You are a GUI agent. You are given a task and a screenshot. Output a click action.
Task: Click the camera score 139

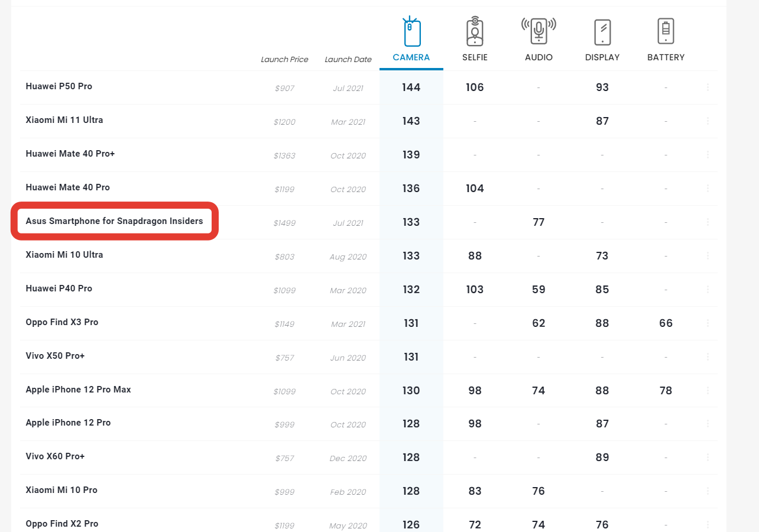[411, 155]
